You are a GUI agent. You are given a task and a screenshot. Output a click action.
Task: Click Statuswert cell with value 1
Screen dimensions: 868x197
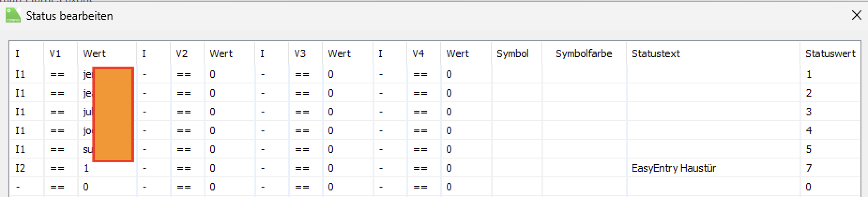tap(809, 74)
